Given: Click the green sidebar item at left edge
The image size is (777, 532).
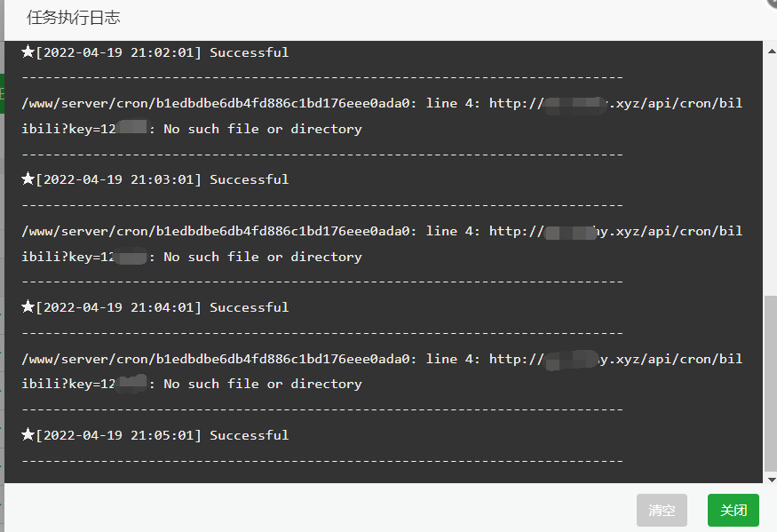Looking at the screenshot, I should click(x=2, y=94).
